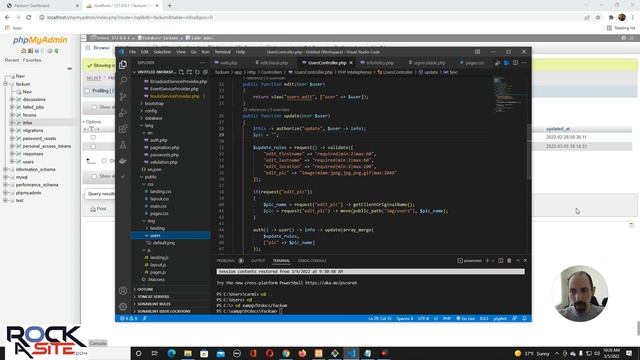Open the discussions table in phpMyAdmin tree
The height and width of the screenshot is (360, 640).
(34, 99)
